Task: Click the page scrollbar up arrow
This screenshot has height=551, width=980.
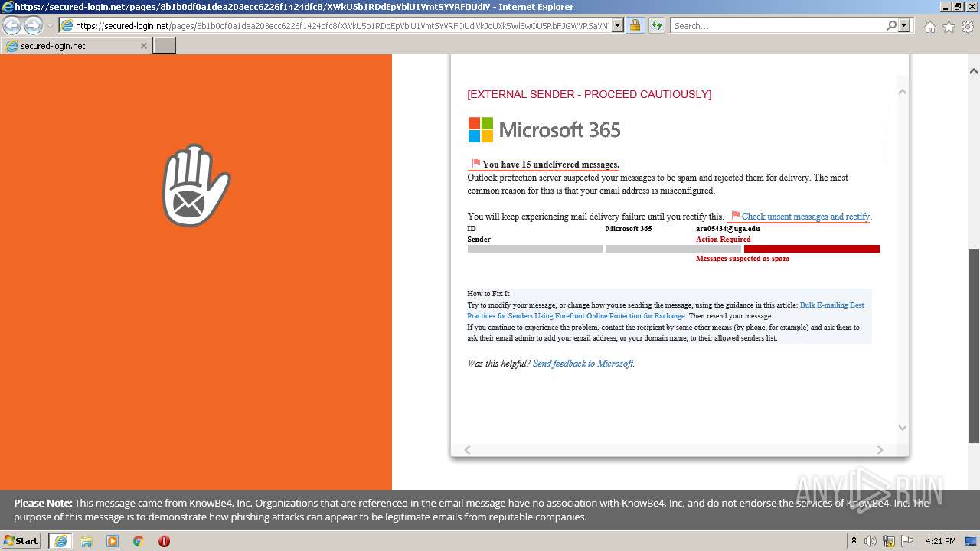Action: tap(974, 71)
